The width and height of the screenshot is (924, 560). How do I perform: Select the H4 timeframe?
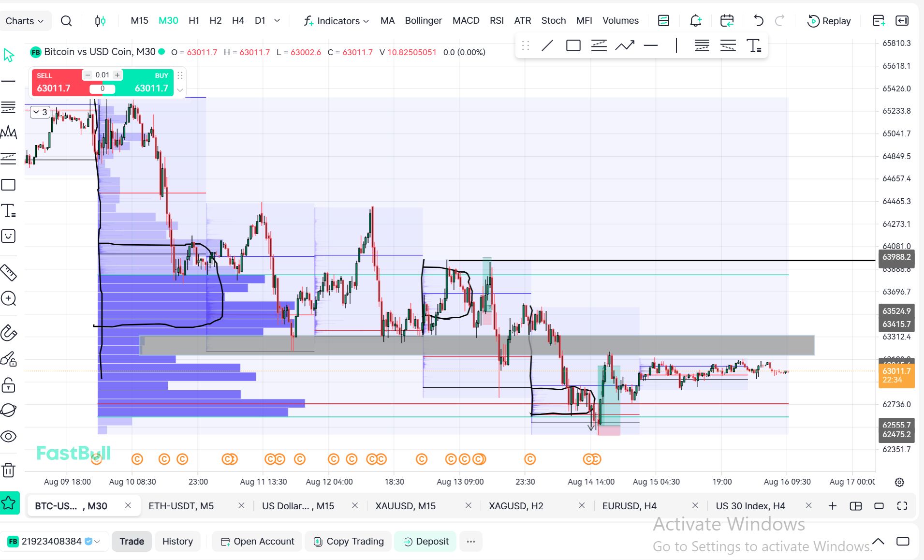[238, 21]
